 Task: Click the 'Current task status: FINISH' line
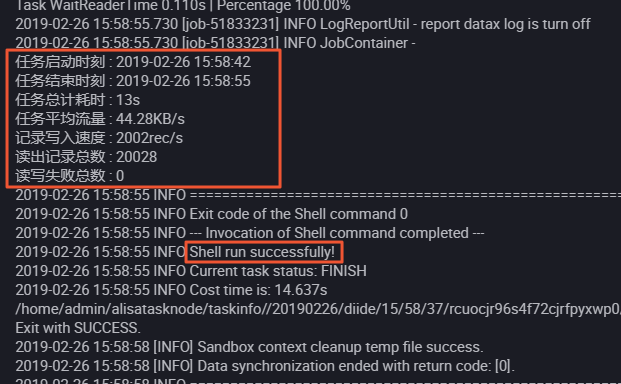tap(191, 271)
